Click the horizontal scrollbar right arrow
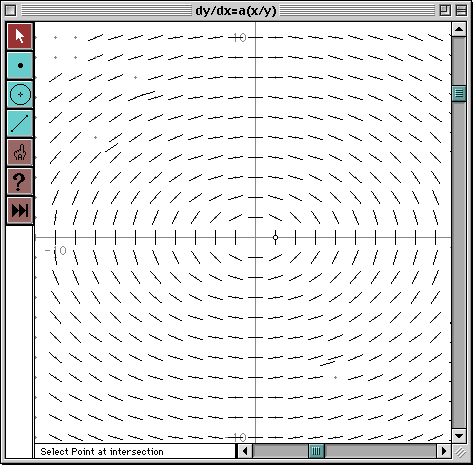The height and width of the screenshot is (465, 473). (444, 451)
